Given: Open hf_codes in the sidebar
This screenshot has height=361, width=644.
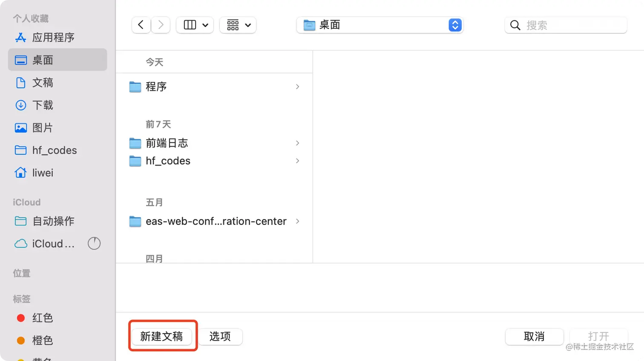Looking at the screenshot, I should pos(57,150).
